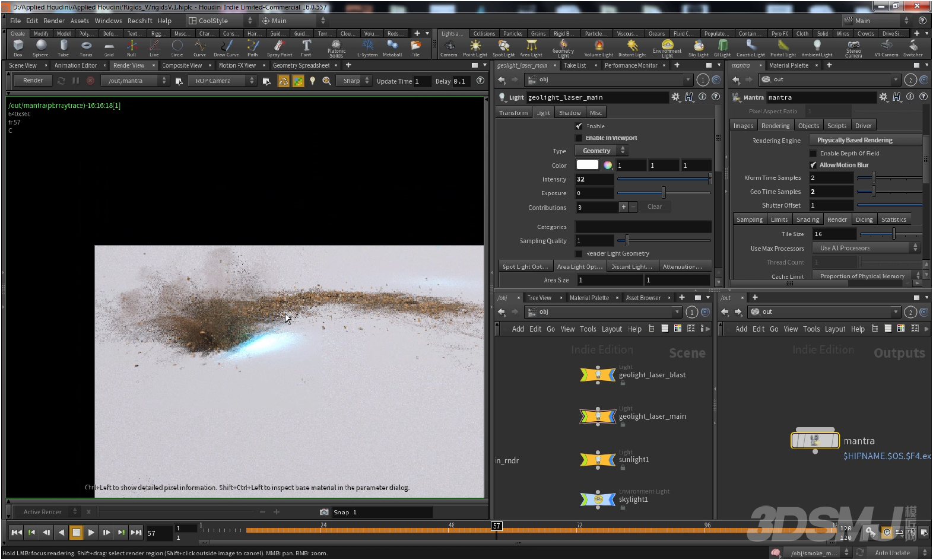Click Add in the obj network menu
The height and width of the screenshot is (560, 933).
coord(518,329)
